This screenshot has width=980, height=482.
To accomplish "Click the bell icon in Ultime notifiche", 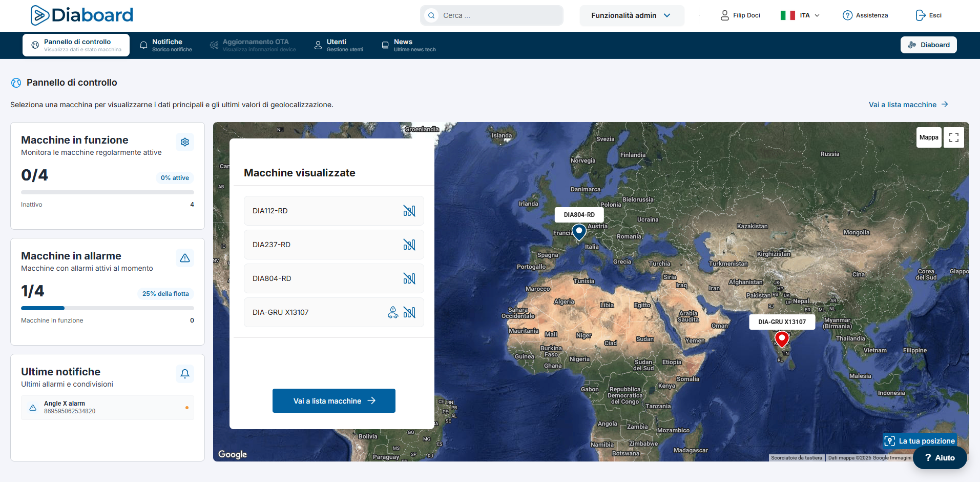I will point(185,374).
